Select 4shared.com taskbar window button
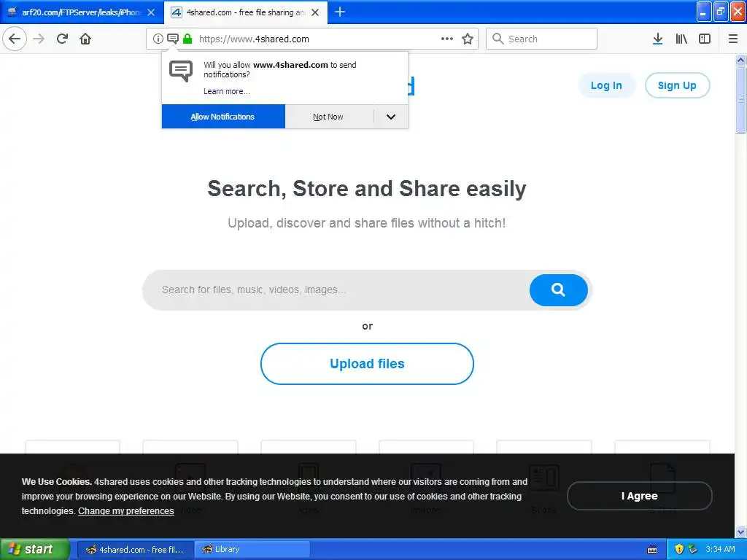Image resolution: width=747 pixels, height=560 pixels. [135, 550]
